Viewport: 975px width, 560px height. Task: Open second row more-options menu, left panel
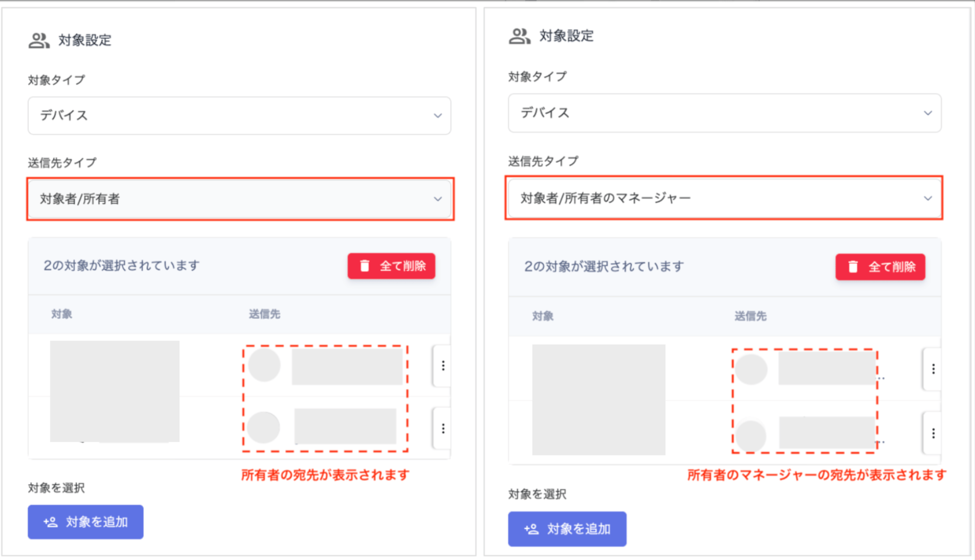click(443, 428)
